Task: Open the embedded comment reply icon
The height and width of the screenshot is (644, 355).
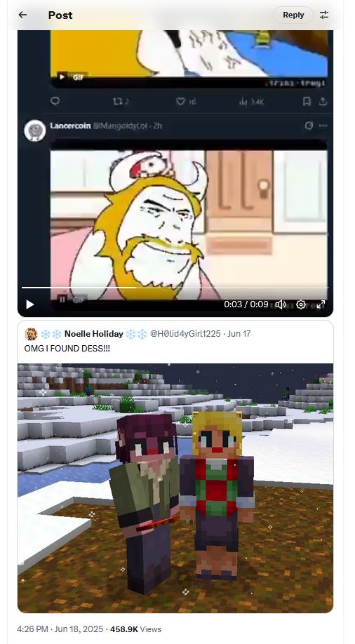Action: [55, 101]
